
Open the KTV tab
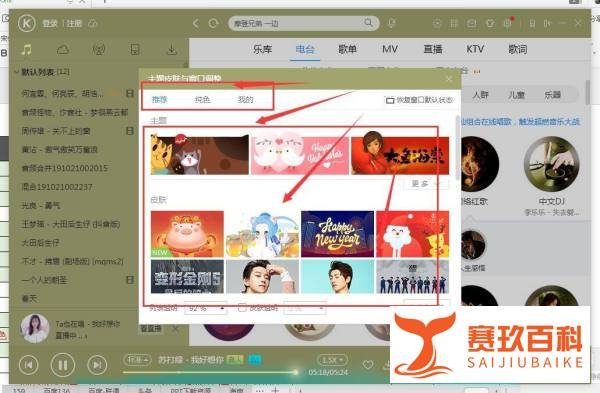pyautogui.click(x=475, y=49)
